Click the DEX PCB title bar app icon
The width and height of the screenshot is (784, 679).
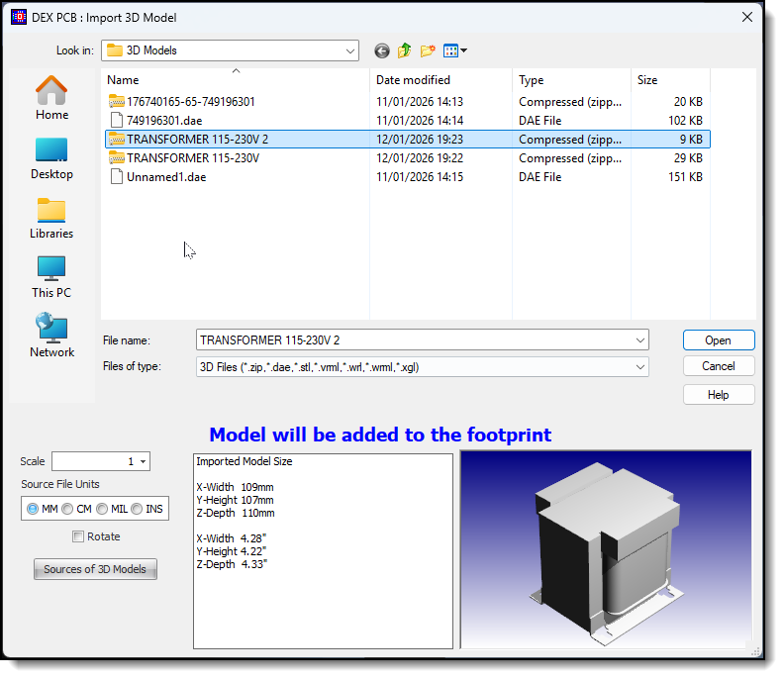pyautogui.click(x=19, y=17)
